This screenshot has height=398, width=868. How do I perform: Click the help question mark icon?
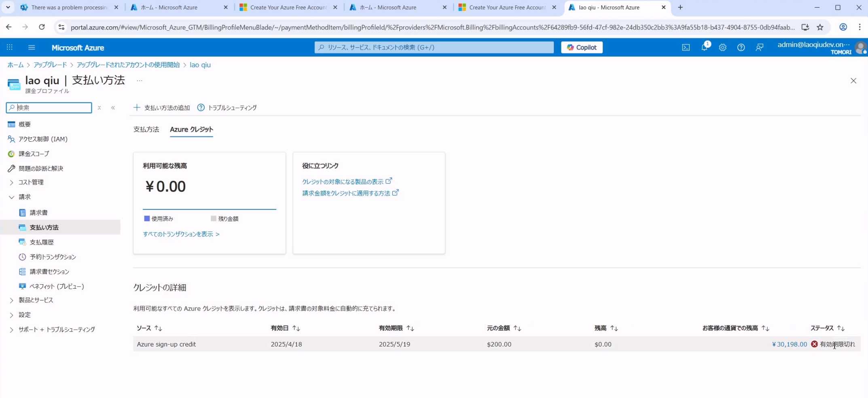click(741, 47)
